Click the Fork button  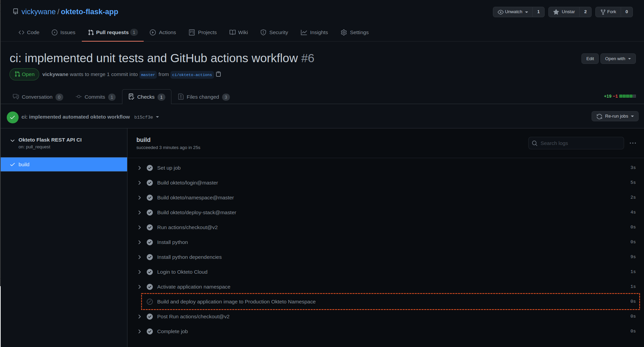(608, 12)
